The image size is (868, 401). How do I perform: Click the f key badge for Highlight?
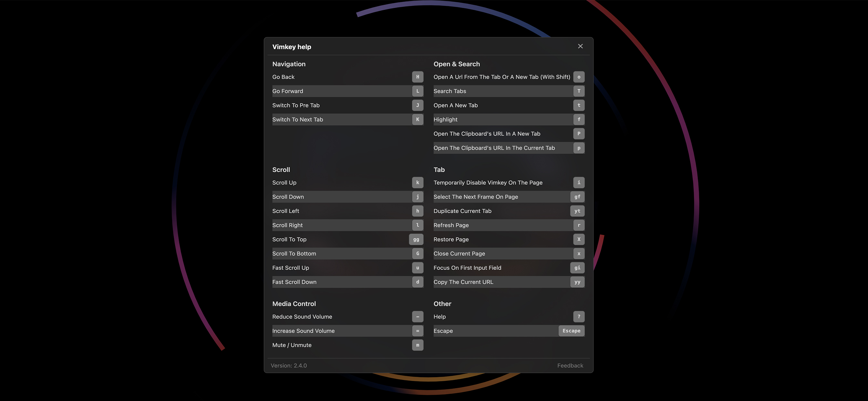pos(579,119)
